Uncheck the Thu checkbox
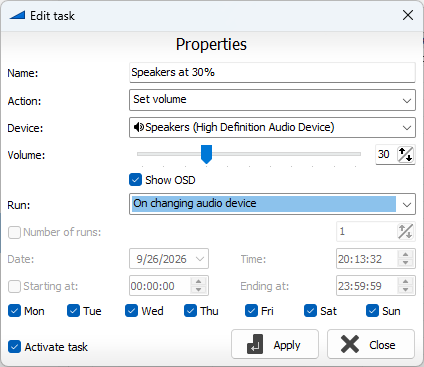424x367 pixels. tap(190, 311)
